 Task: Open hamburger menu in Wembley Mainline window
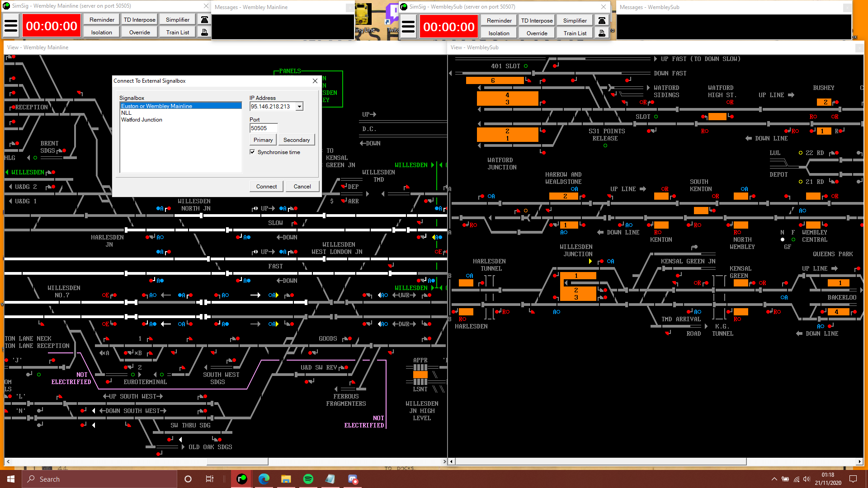[x=11, y=26]
